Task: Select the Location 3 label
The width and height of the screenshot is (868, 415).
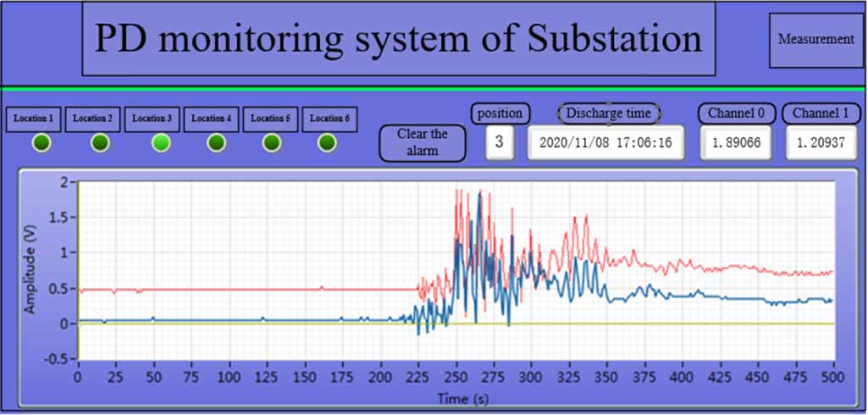Action: pos(152,119)
